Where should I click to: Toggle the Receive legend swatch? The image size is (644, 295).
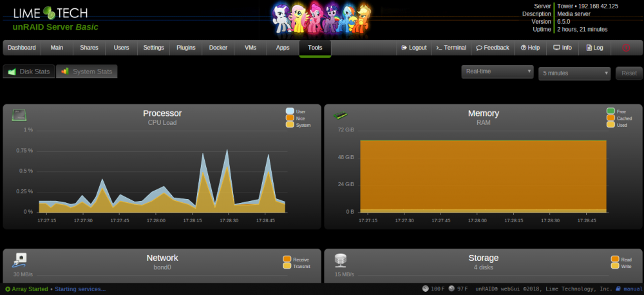pyautogui.click(x=287, y=260)
